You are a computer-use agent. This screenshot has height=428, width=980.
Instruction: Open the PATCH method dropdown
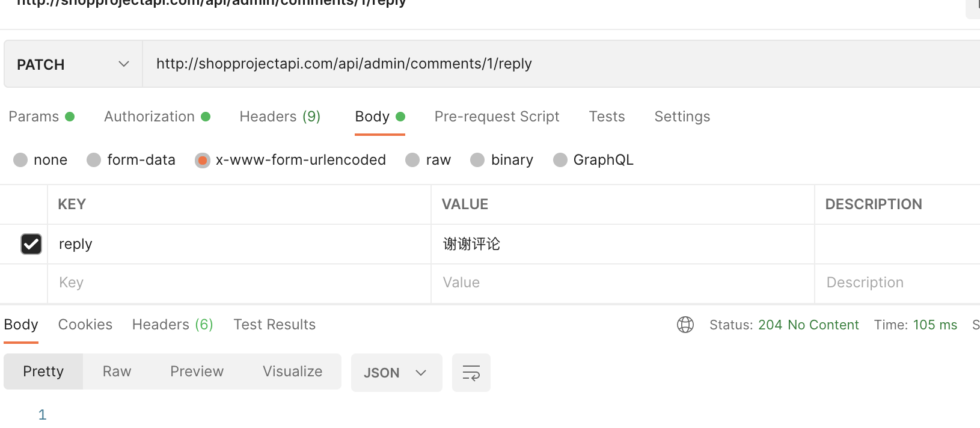coord(73,64)
